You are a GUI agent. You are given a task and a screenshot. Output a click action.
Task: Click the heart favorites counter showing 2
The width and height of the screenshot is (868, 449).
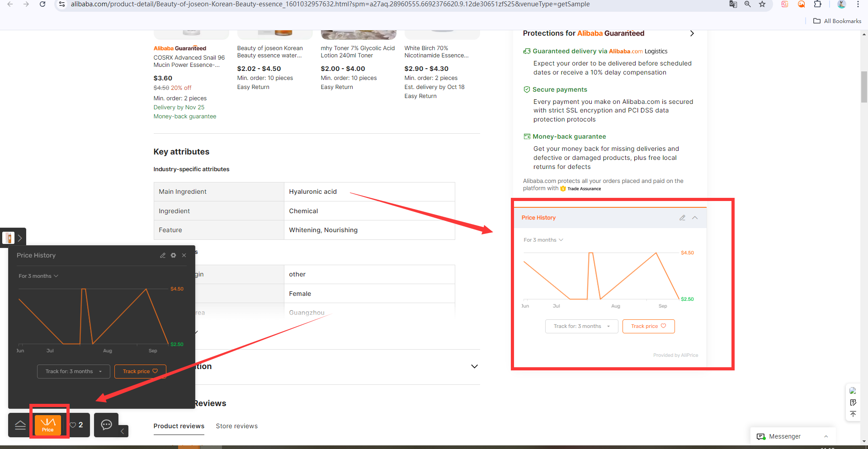76,425
